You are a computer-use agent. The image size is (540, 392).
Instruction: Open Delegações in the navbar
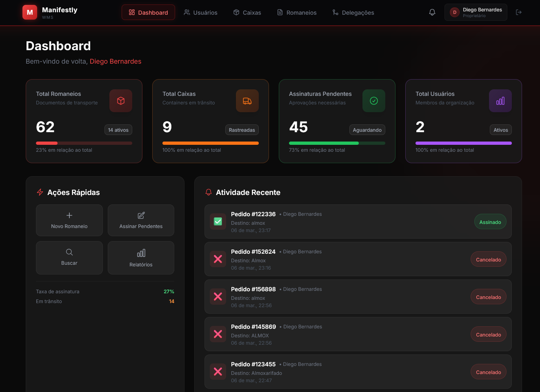click(353, 12)
